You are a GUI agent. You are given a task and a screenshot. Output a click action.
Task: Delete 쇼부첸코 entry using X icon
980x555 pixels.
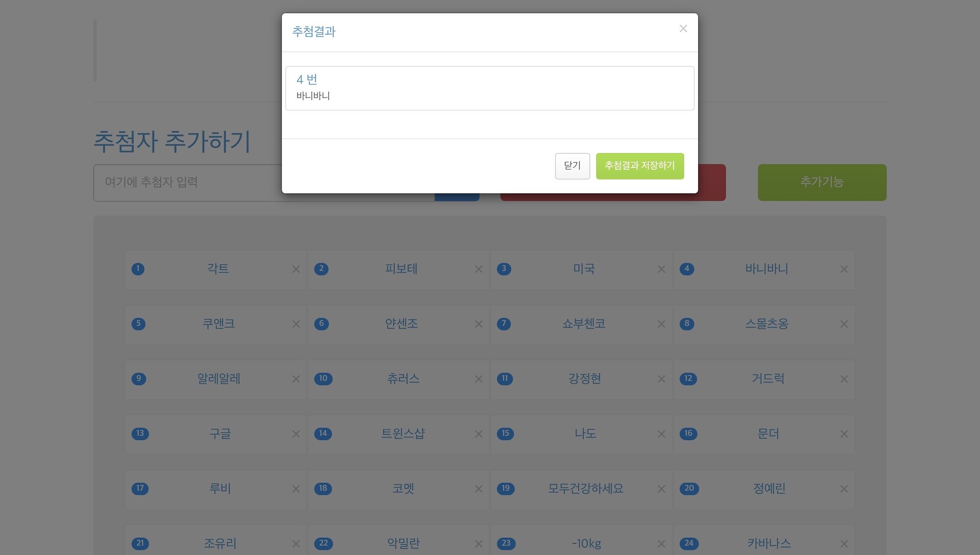pos(661,324)
